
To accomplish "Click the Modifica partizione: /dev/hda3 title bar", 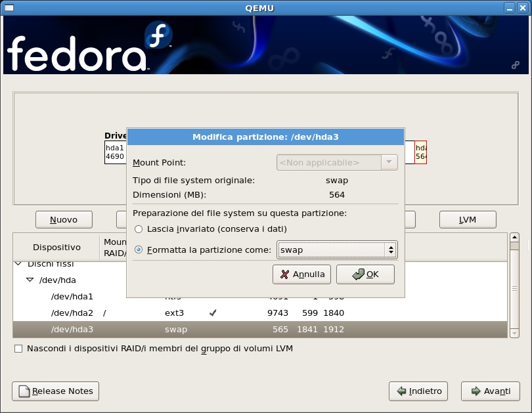I will [x=265, y=137].
